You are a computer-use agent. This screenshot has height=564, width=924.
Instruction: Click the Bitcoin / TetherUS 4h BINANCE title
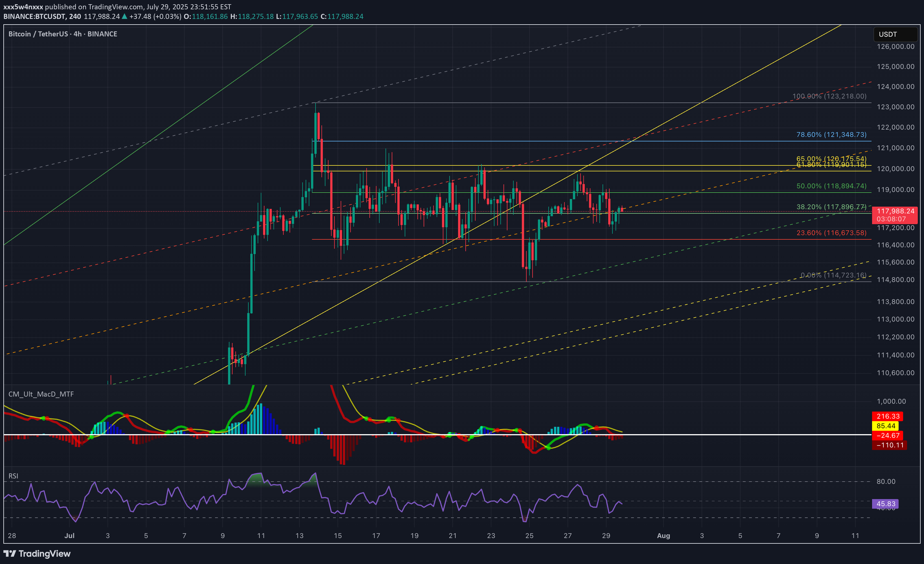63,34
